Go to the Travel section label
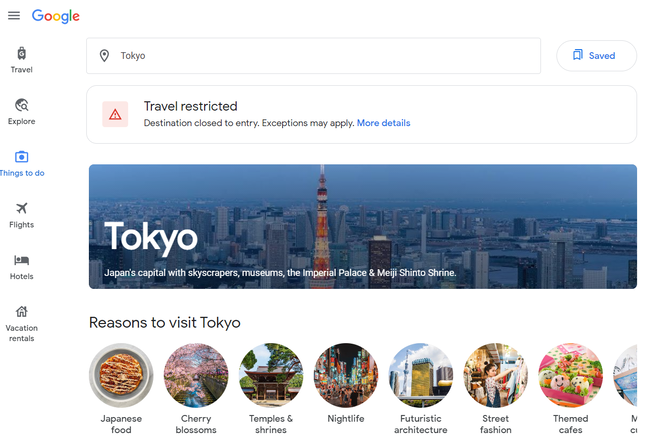Viewport: 650px width, 446px height. [22, 70]
